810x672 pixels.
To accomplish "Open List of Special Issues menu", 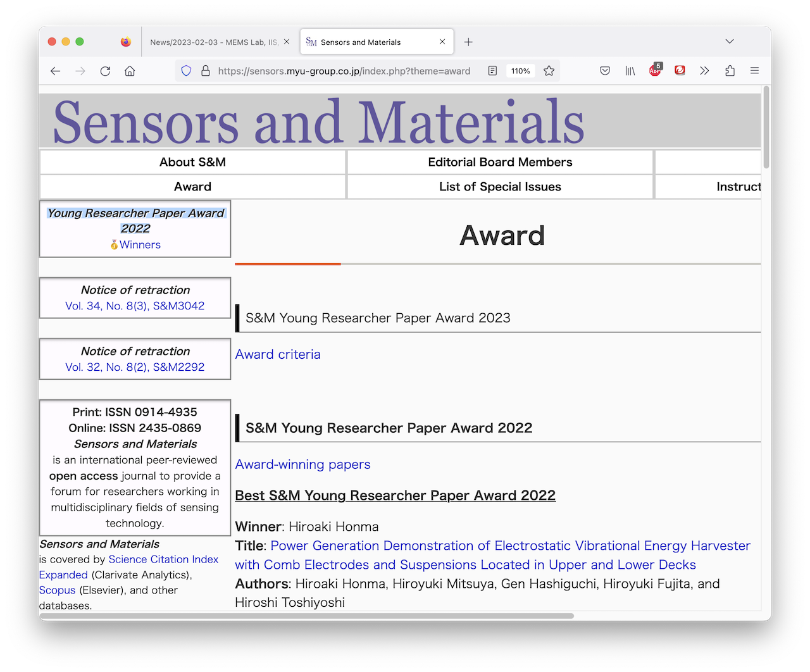I will click(500, 187).
